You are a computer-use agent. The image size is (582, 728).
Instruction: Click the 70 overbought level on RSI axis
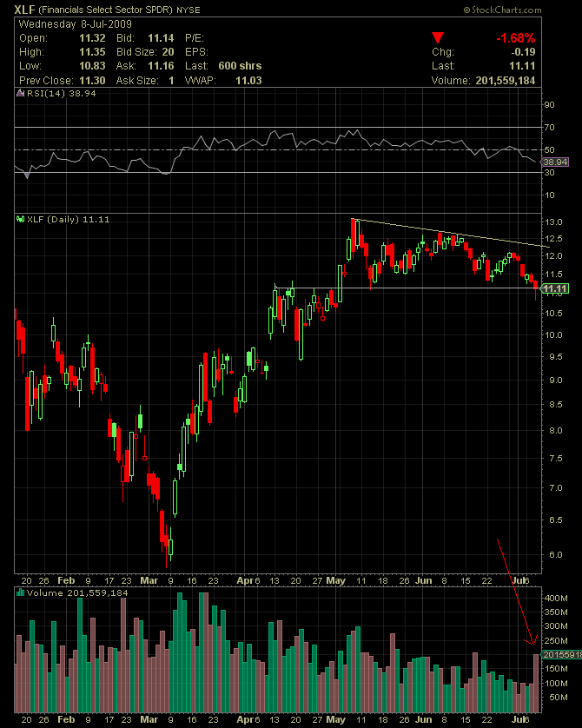(550, 127)
